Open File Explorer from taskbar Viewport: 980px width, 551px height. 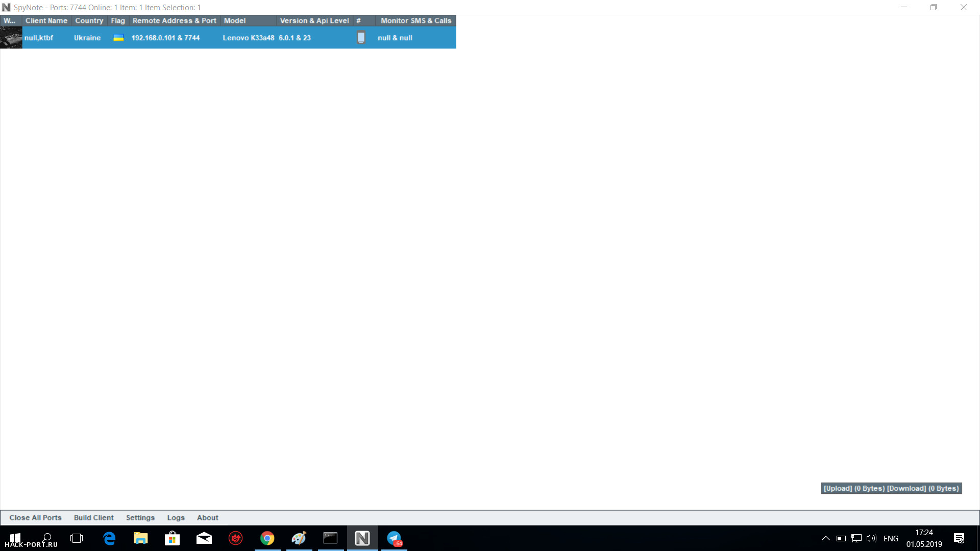[141, 538]
